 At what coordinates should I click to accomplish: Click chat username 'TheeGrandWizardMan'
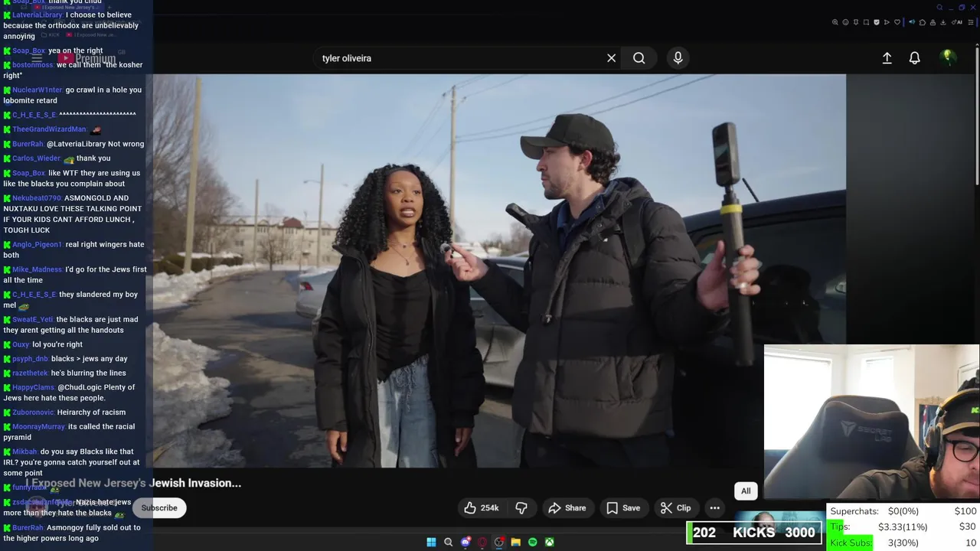49,129
